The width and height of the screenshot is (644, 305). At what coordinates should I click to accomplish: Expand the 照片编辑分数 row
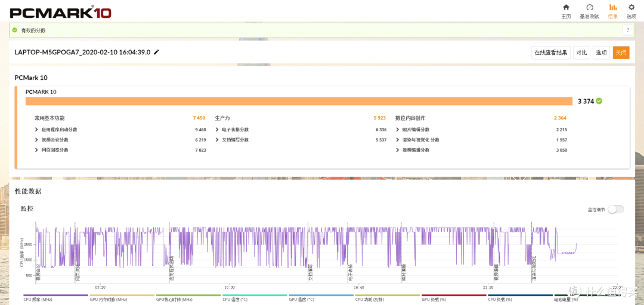coord(413,130)
